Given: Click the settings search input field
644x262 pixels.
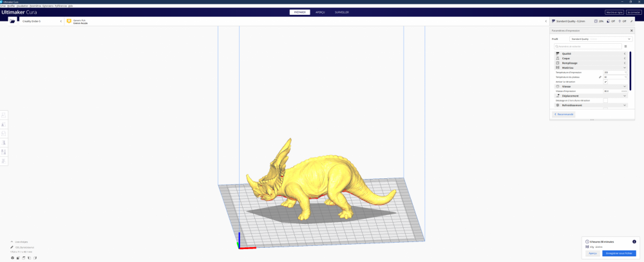Looking at the screenshot, I should 587,46.
